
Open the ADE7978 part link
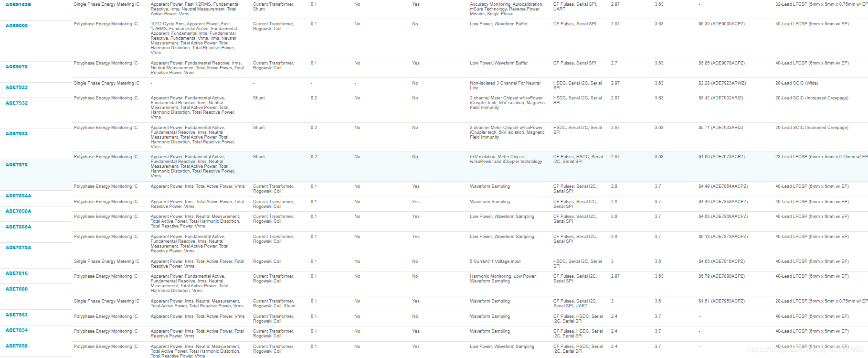[x=17, y=165]
